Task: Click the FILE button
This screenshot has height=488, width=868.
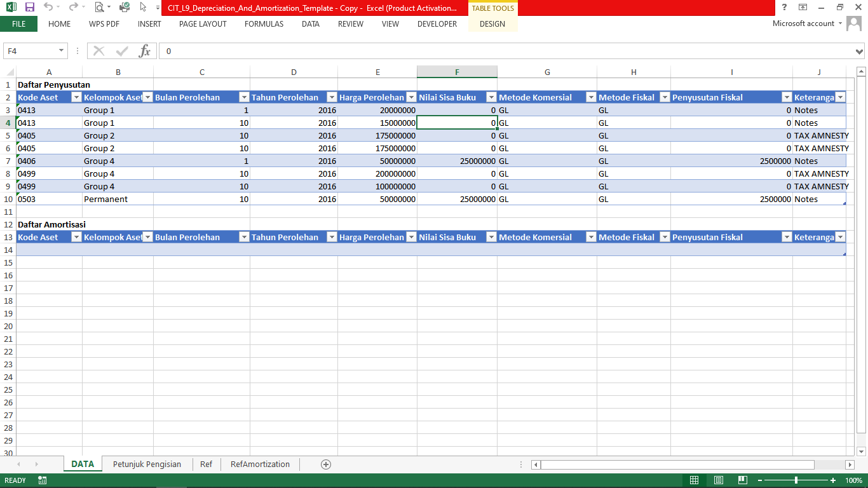Action: tap(18, 24)
